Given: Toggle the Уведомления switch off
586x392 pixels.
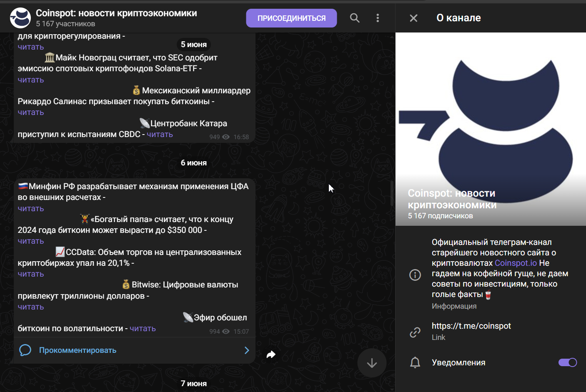Looking at the screenshot, I should tap(568, 362).
